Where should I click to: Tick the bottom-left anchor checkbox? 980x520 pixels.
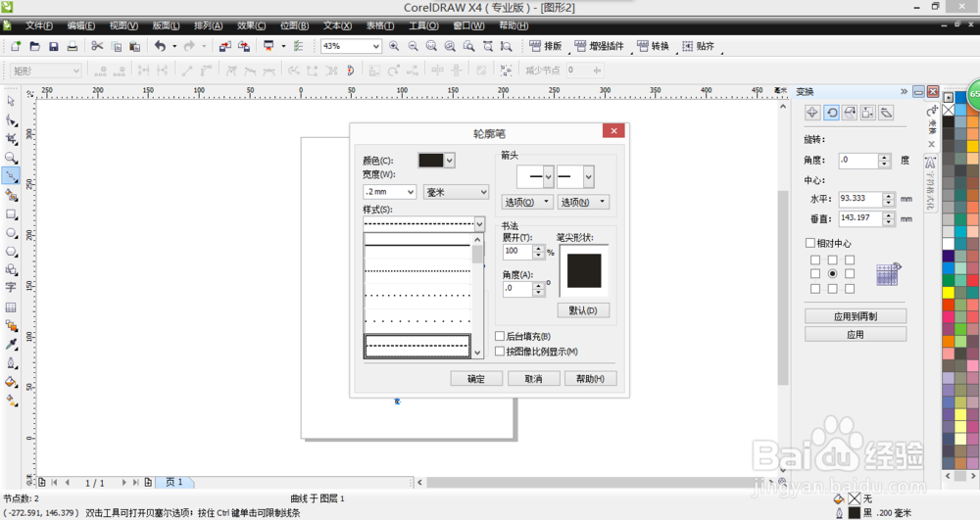click(x=815, y=289)
